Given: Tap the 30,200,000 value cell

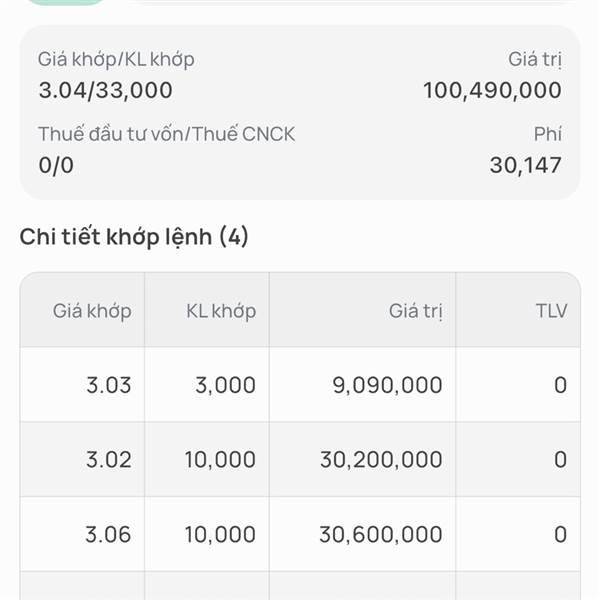Looking at the screenshot, I should click(x=381, y=460).
